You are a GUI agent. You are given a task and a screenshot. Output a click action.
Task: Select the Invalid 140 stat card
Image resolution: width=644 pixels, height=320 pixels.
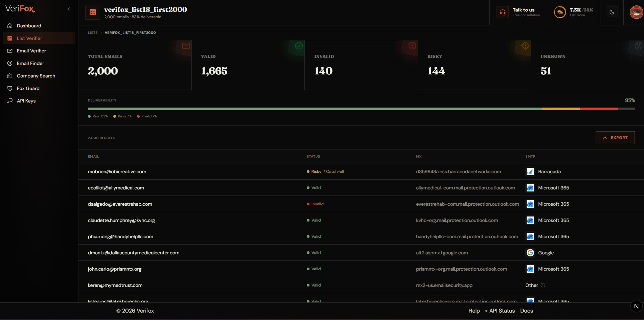click(361, 65)
